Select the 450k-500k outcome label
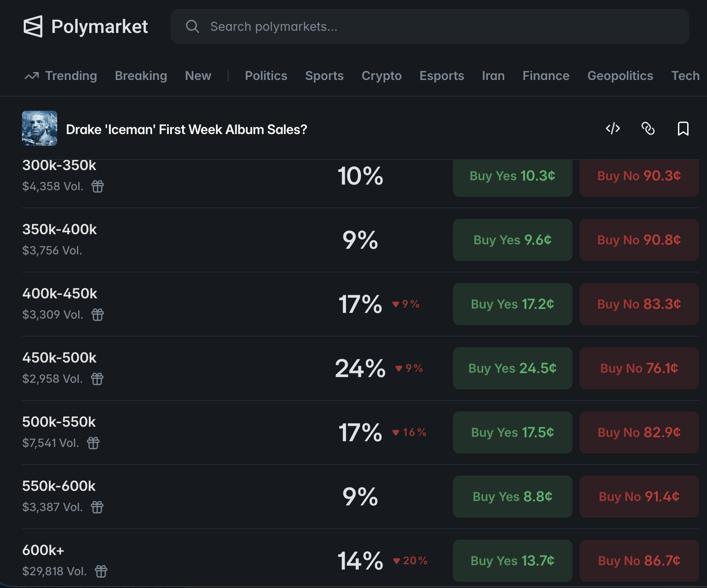Screen dimensions: 707x588 59,358
